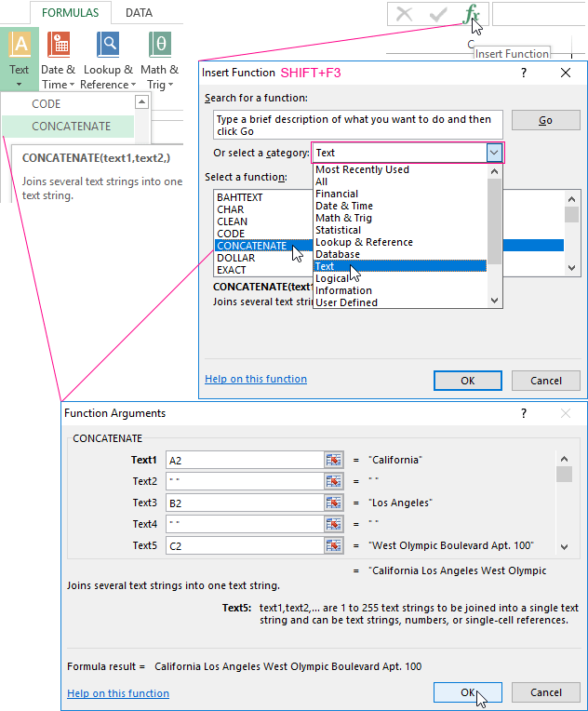The height and width of the screenshot is (711, 588).
Task: Select EXACT in the function list
Action: tap(232, 270)
